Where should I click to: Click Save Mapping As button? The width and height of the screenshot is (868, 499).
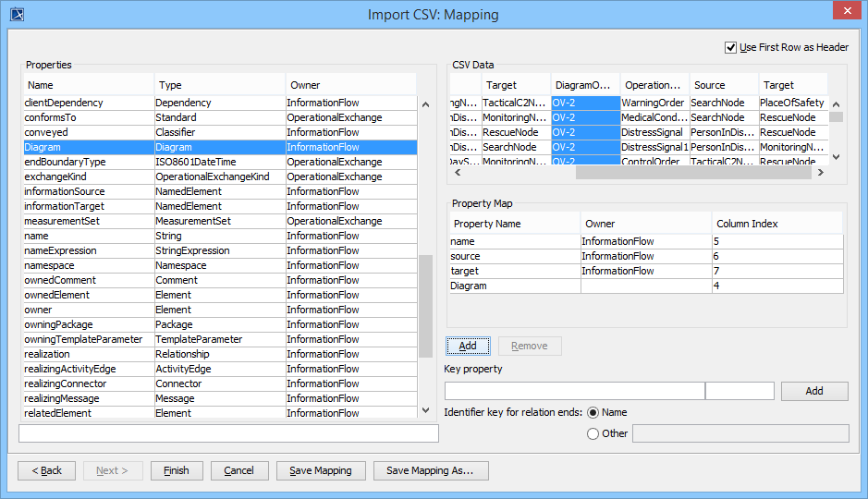430,470
